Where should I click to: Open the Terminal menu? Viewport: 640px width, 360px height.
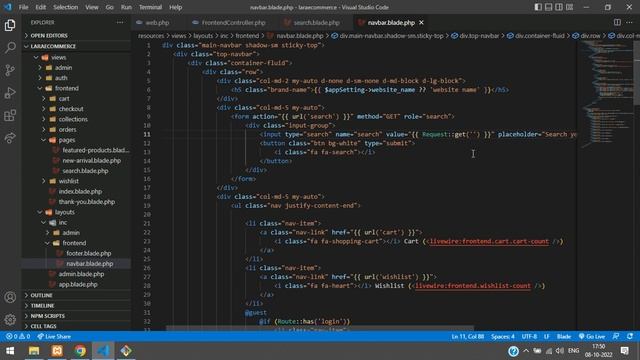tap(150, 7)
